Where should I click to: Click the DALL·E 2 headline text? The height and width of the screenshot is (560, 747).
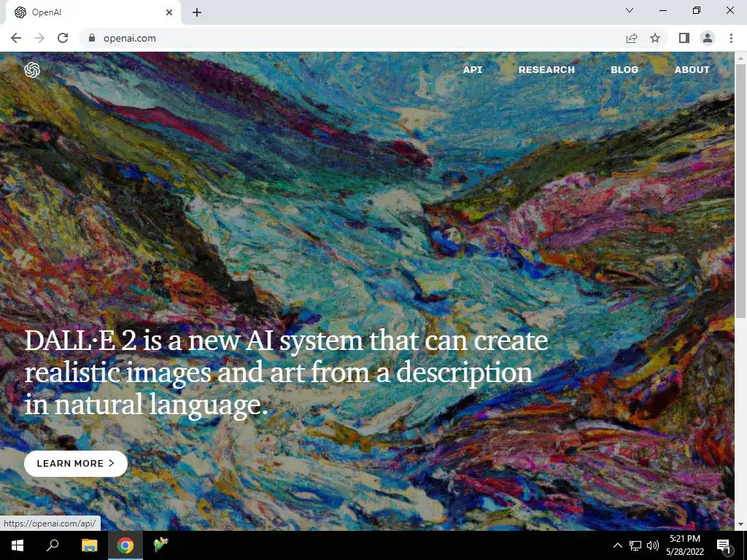286,373
